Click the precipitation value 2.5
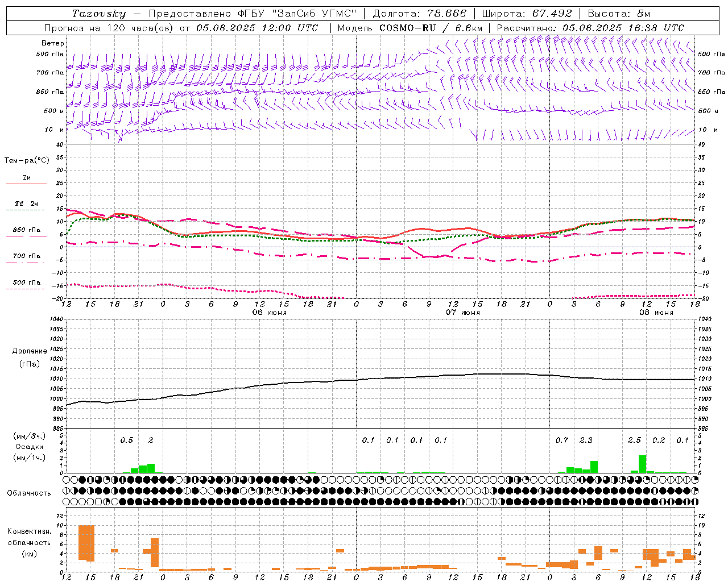728x582 pixels. [634, 440]
